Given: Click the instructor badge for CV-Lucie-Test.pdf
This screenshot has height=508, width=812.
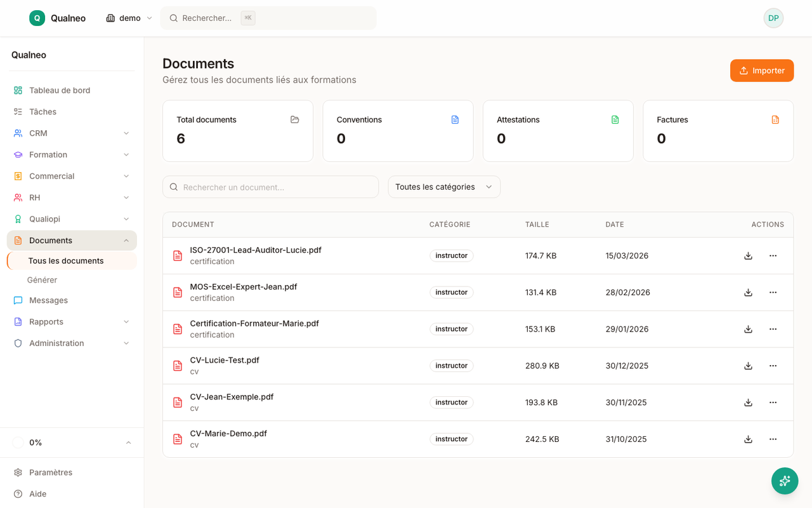Looking at the screenshot, I should pos(452,366).
